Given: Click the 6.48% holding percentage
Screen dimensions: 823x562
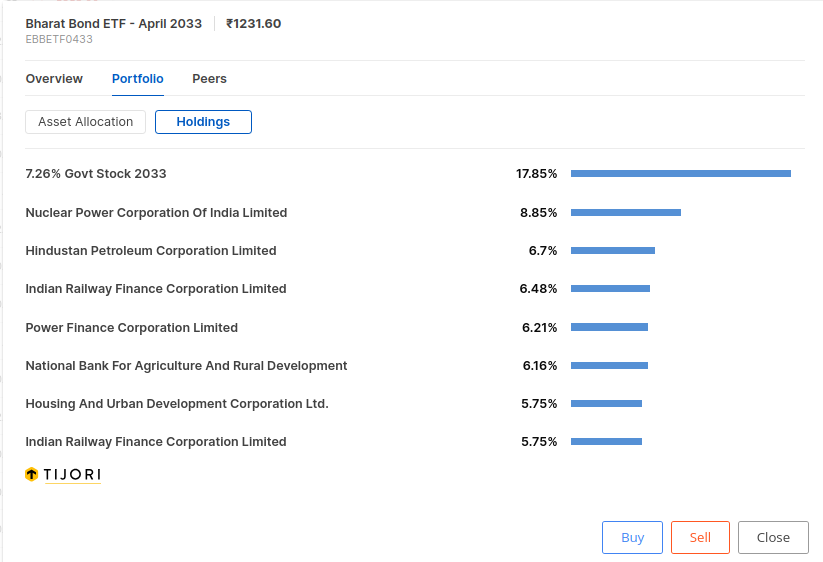Looking at the screenshot, I should point(539,289).
